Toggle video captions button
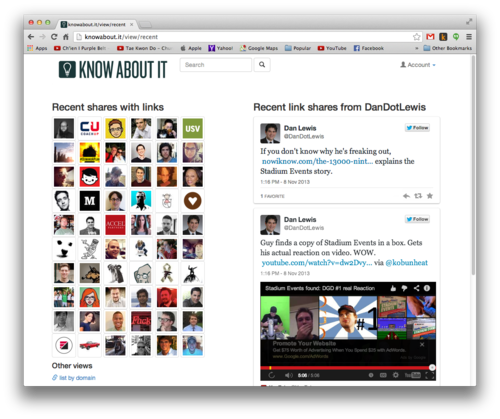The image size is (500, 419). click(x=383, y=375)
